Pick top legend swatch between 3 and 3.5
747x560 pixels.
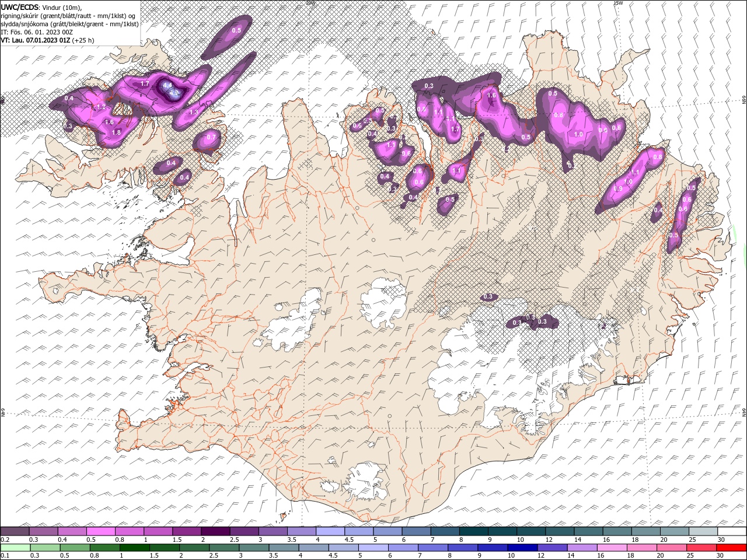click(273, 531)
